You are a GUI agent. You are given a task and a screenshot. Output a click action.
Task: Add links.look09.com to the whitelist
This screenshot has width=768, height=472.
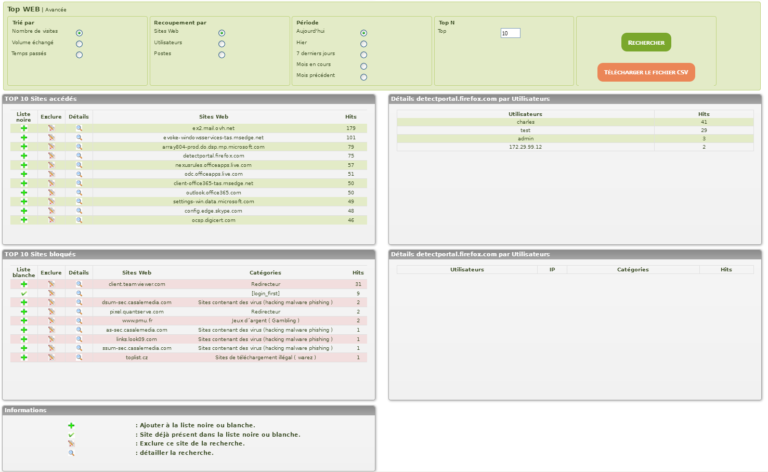[24, 339]
